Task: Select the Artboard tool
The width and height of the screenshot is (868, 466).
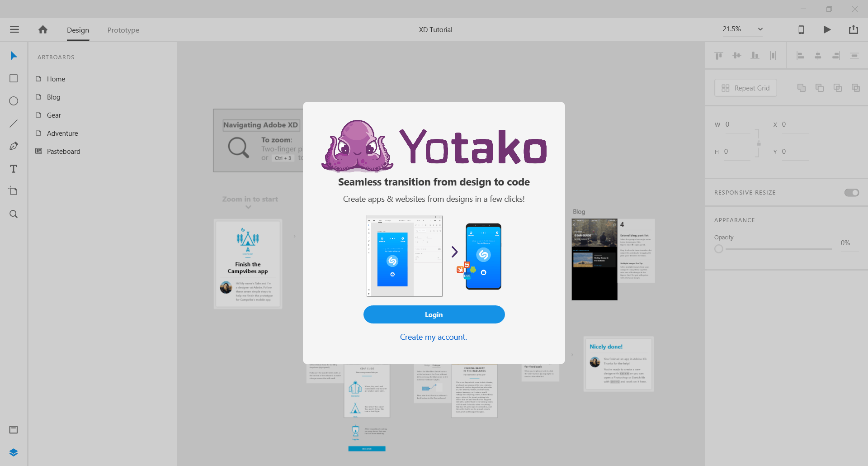Action: [13, 191]
